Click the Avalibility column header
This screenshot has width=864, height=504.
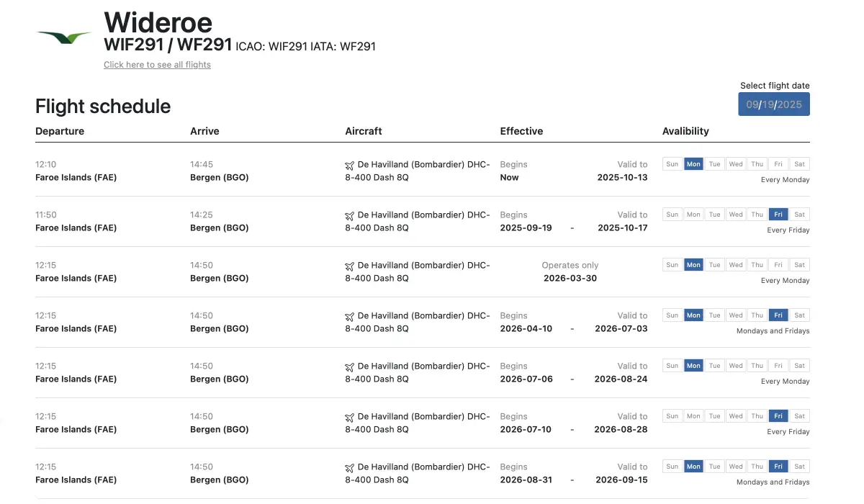click(685, 131)
